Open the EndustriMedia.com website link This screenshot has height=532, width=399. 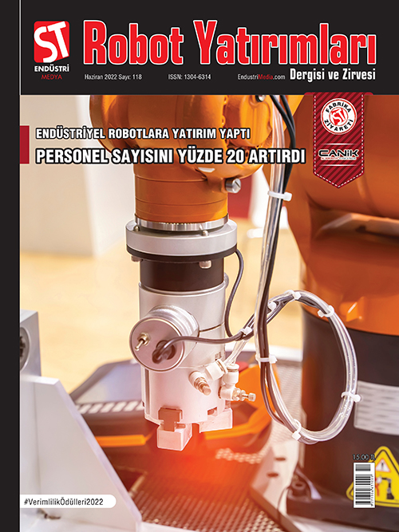pos(261,77)
